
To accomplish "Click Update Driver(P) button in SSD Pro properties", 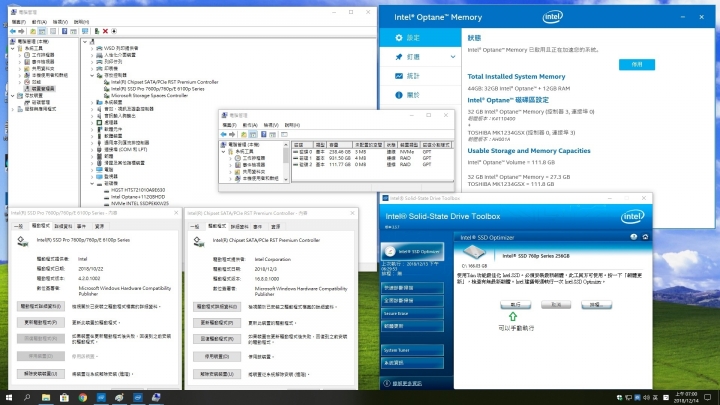I will point(41,322).
